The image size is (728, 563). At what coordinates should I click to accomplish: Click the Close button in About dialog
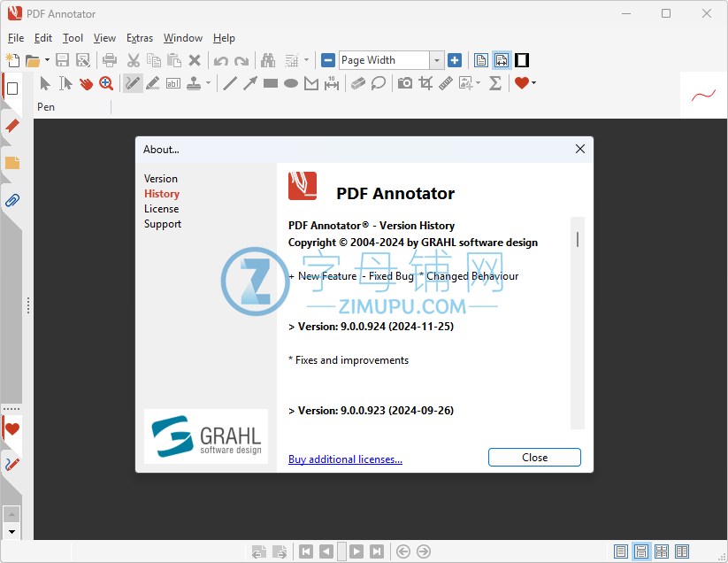tap(534, 458)
